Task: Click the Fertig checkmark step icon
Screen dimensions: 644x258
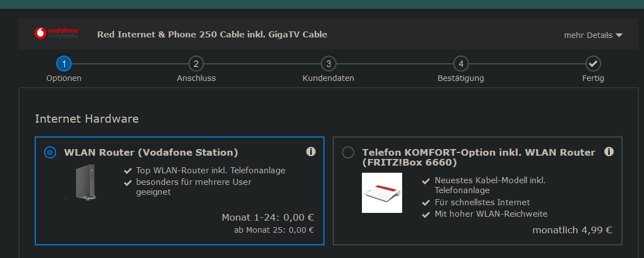Action: click(593, 64)
